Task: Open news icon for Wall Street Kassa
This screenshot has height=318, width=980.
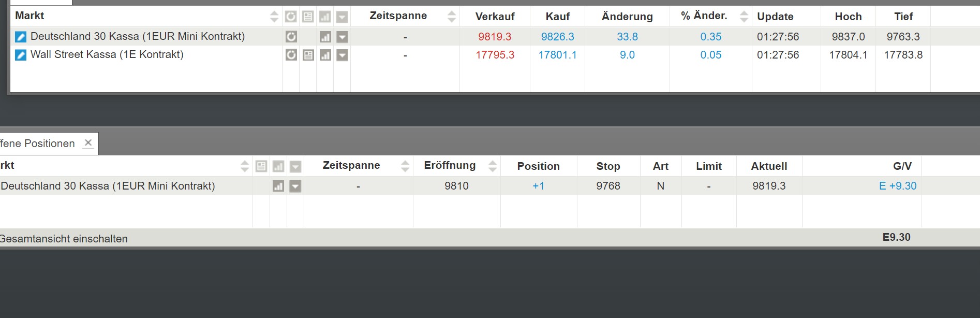Action: coord(308,55)
